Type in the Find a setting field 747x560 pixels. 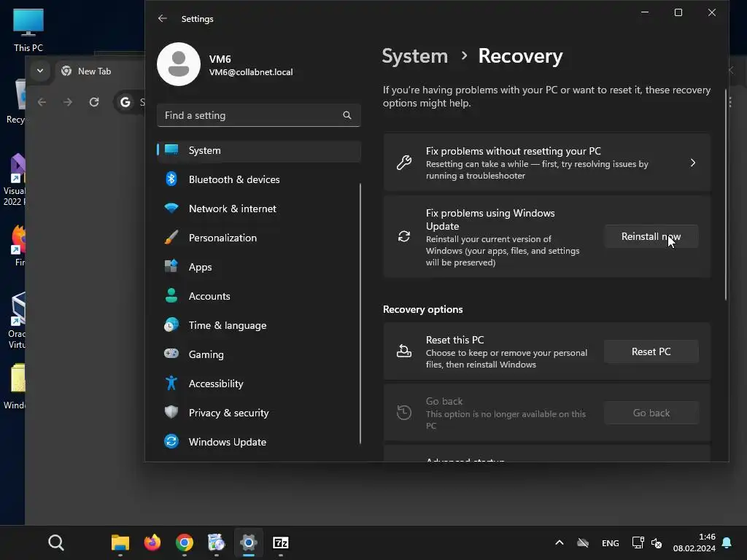(x=259, y=115)
